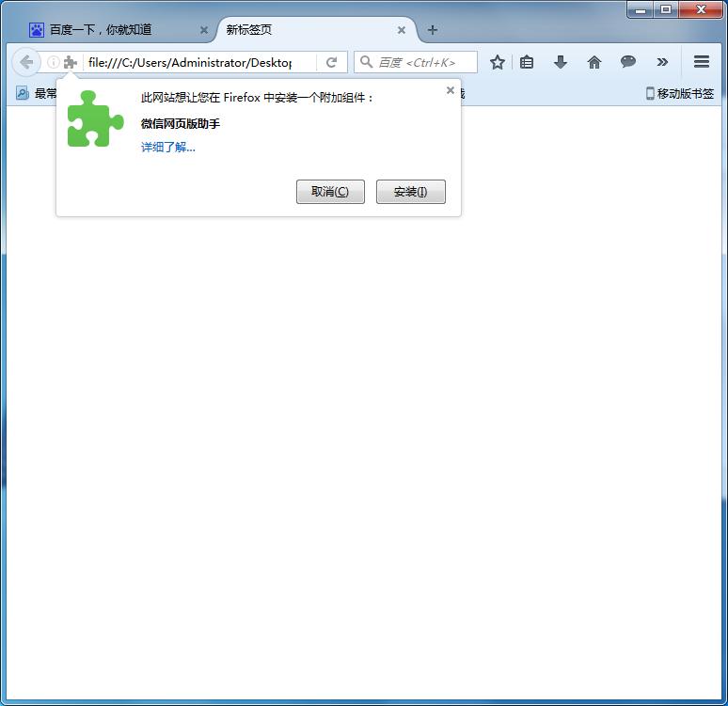This screenshot has height=706, width=728.
Task: Click the back navigation arrow button
Action: (x=25, y=62)
